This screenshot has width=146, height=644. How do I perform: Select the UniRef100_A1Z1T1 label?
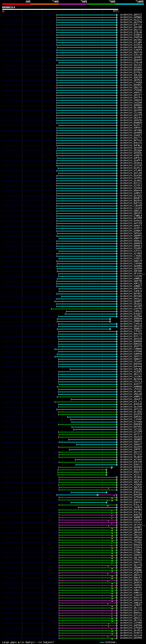[x=131, y=20]
